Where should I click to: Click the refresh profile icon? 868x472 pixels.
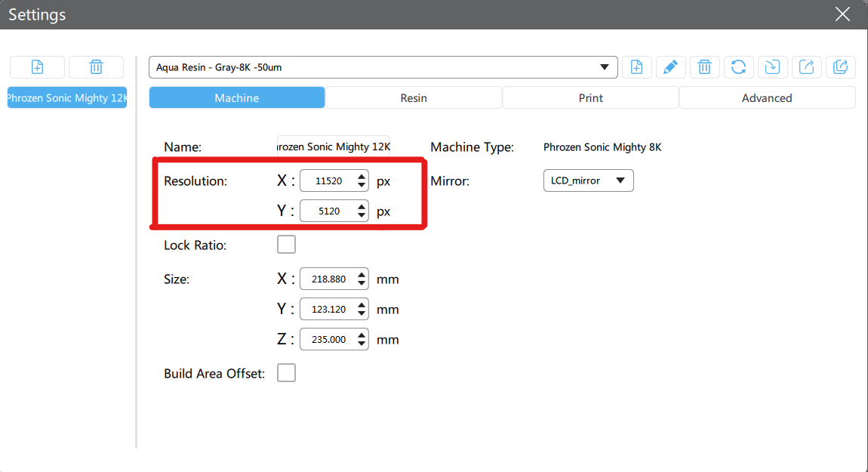(738, 67)
